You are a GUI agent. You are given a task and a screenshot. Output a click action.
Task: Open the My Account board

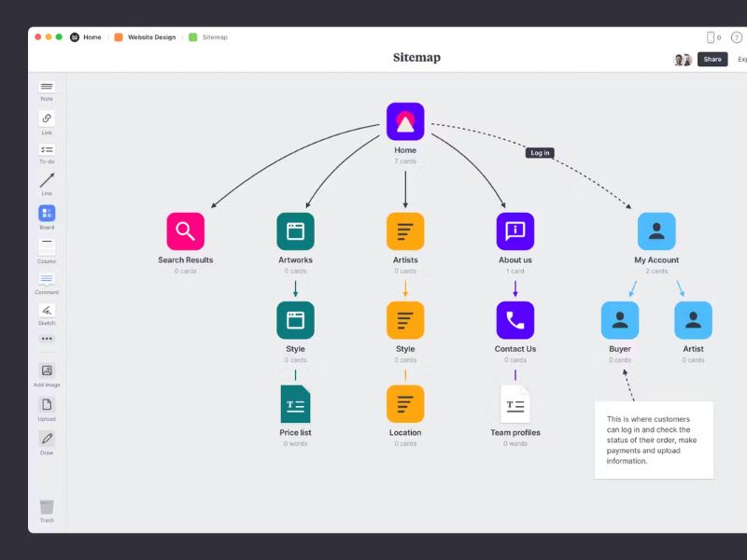(x=656, y=231)
